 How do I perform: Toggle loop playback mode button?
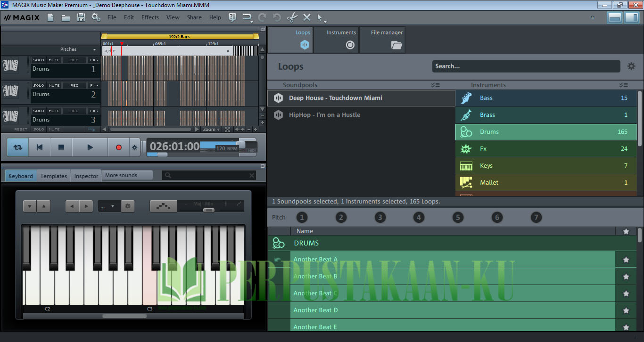click(18, 147)
